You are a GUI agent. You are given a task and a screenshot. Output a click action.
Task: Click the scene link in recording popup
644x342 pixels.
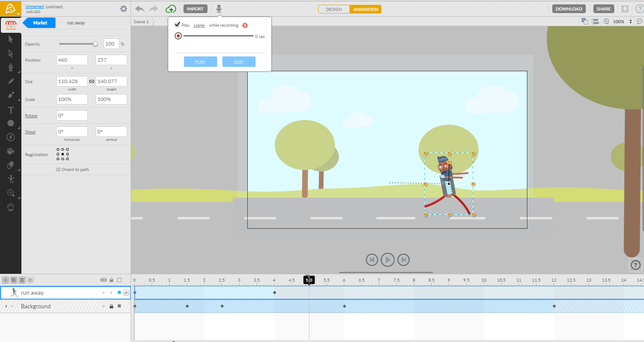click(199, 25)
